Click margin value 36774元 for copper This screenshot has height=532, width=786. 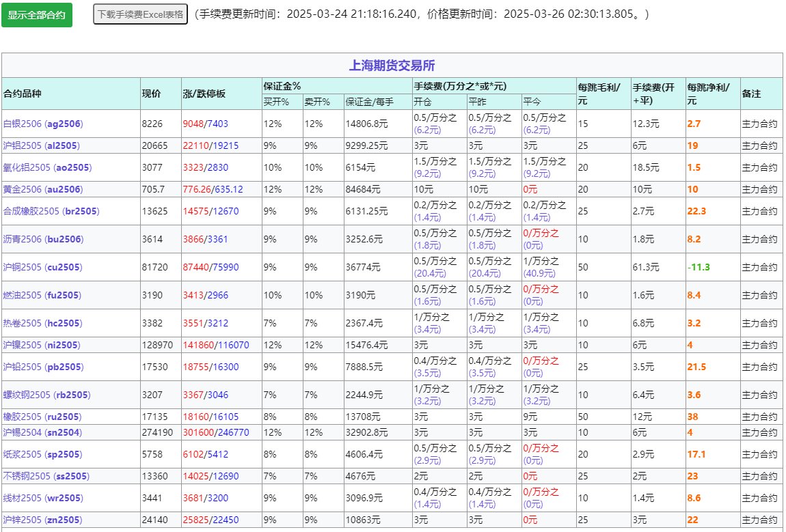[363, 268]
